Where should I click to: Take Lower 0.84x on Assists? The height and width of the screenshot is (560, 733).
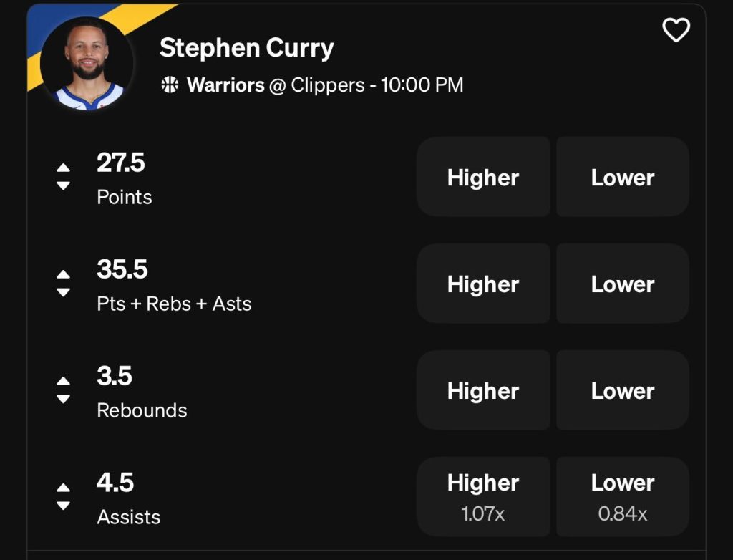(622, 496)
